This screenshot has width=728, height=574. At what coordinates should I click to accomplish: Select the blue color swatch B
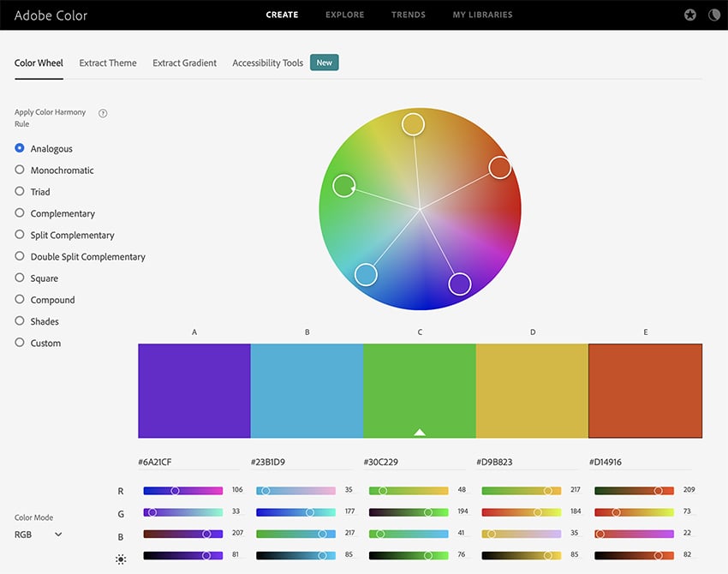coord(307,391)
